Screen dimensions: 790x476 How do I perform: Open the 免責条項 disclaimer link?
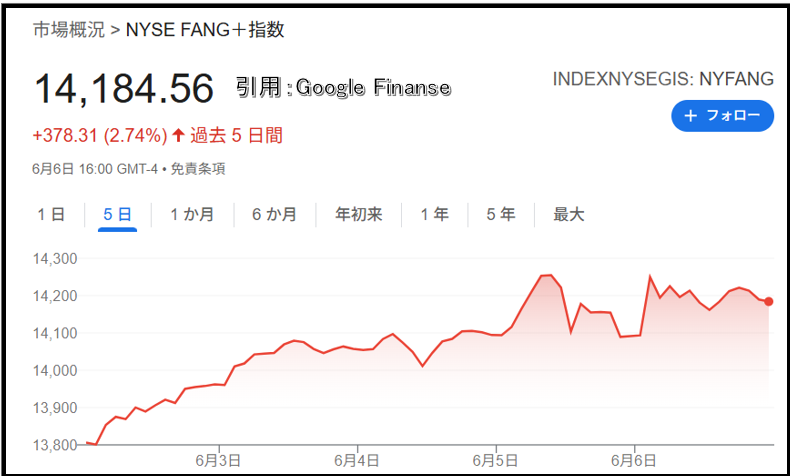[x=198, y=169]
